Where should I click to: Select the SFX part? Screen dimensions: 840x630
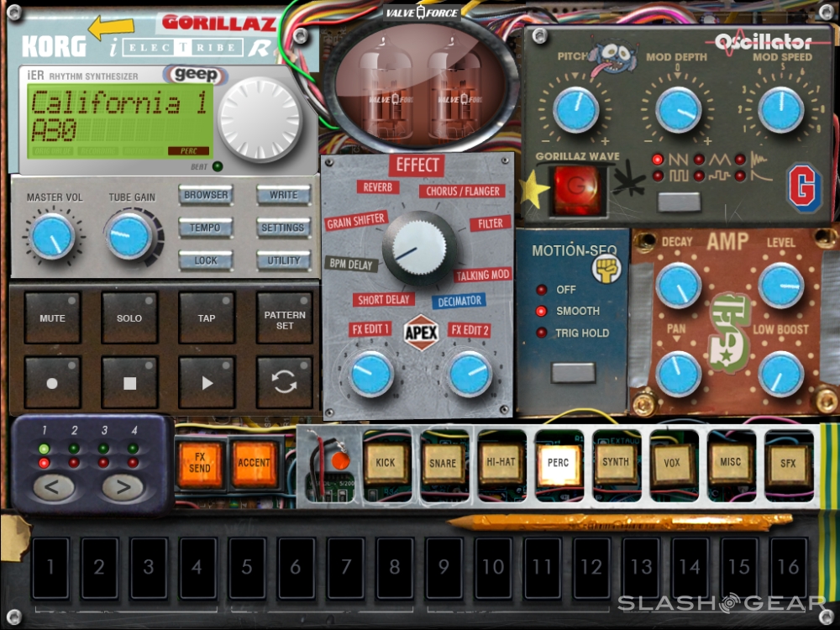coord(788,463)
